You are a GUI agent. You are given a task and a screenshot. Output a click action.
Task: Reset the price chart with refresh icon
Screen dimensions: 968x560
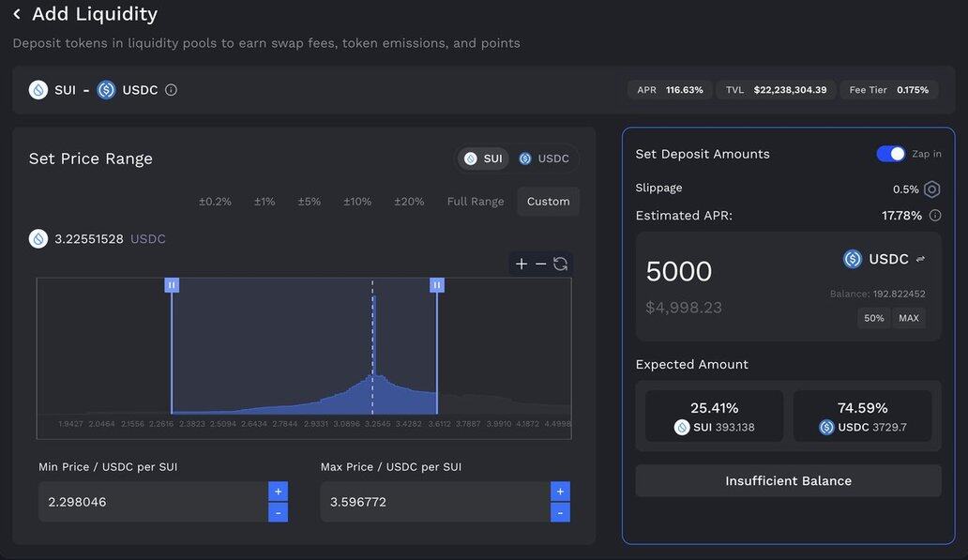(x=560, y=264)
